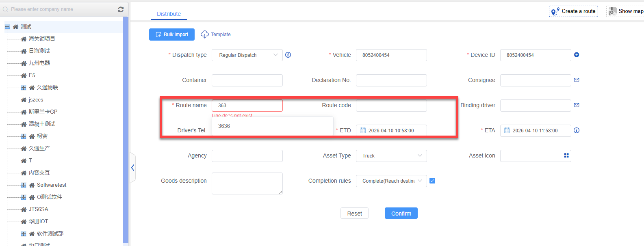The image size is (644, 246).
Task: Switch to the Distribute tab
Action: click(x=169, y=14)
